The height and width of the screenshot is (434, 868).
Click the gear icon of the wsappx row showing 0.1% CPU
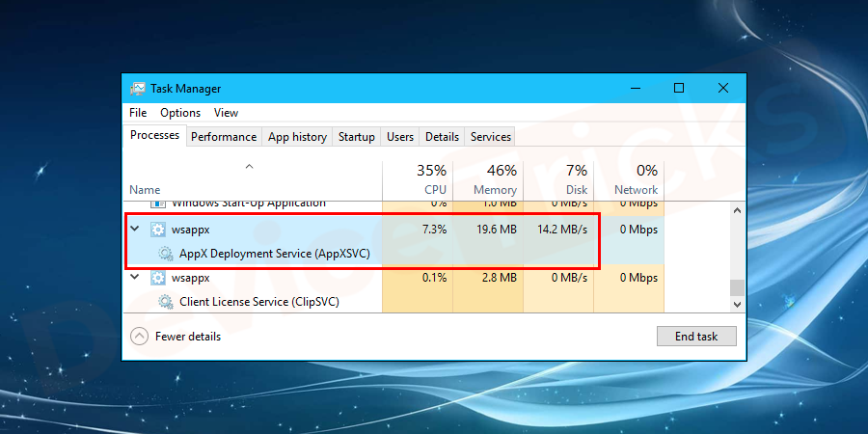pyautogui.click(x=158, y=278)
